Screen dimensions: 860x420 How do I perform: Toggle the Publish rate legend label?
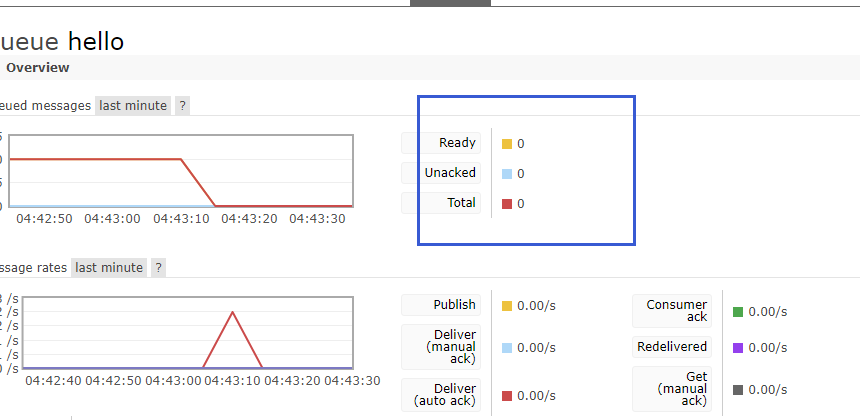(441, 305)
